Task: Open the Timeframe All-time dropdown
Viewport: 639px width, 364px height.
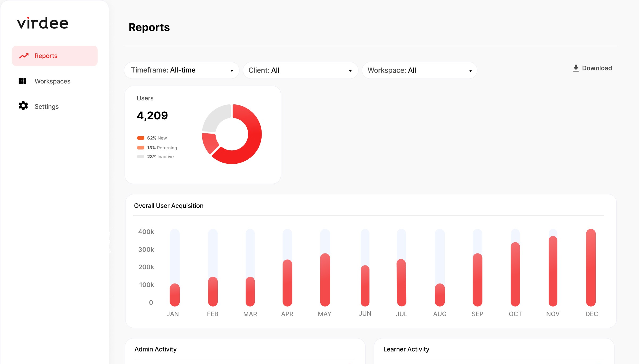Action: [182, 70]
